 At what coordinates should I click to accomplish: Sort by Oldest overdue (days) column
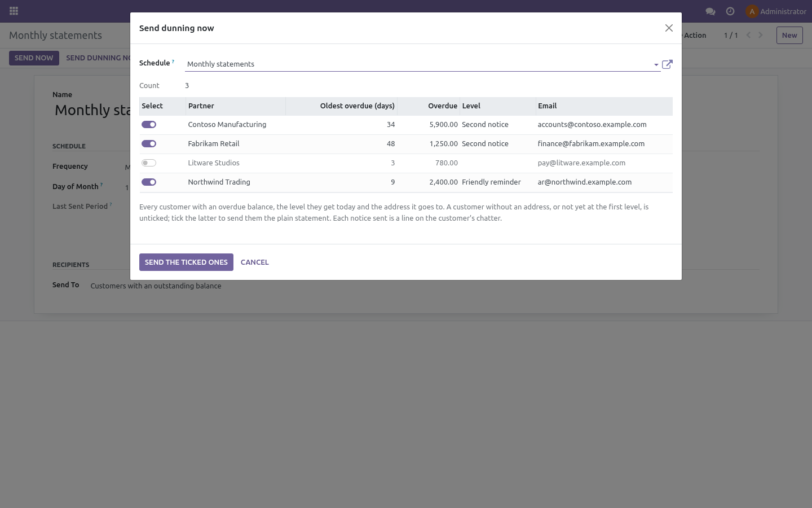pyautogui.click(x=342, y=106)
